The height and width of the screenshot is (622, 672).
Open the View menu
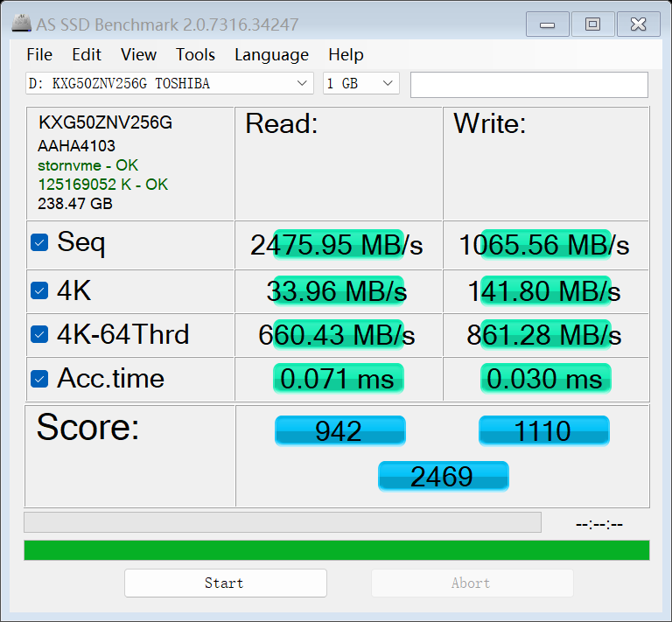139,55
